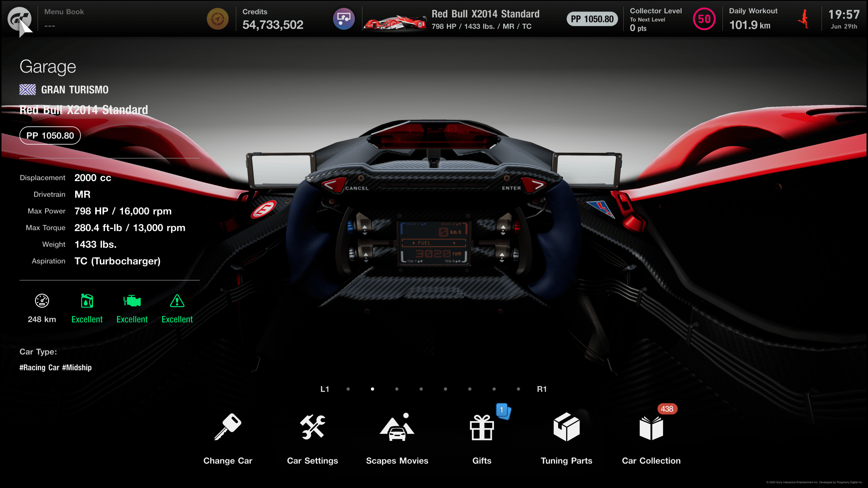Image resolution: width=868 pixels, height=488 pixels.
Task: Open Change Car key icon
Action: click(x=228, y=426)
